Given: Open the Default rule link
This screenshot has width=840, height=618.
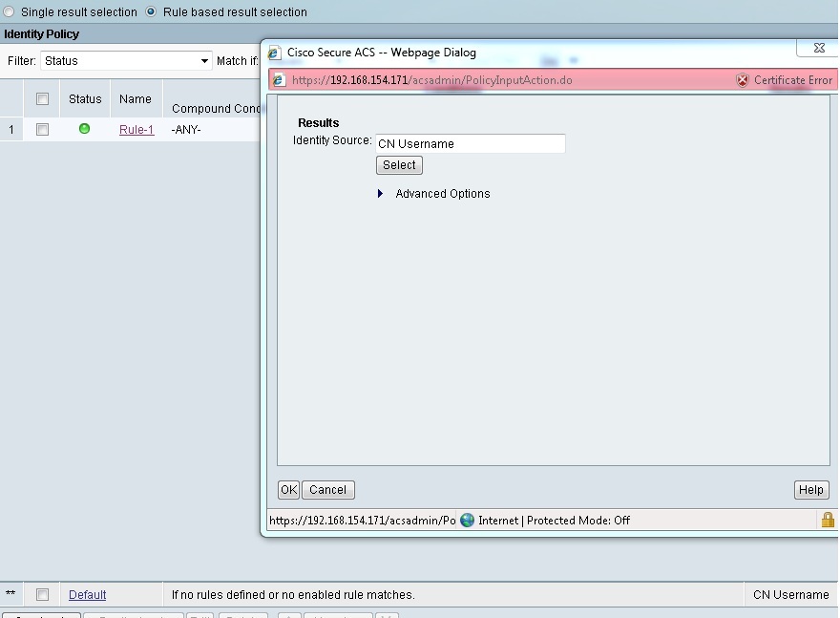Looking at the screenshot, I should pos(87,594).
